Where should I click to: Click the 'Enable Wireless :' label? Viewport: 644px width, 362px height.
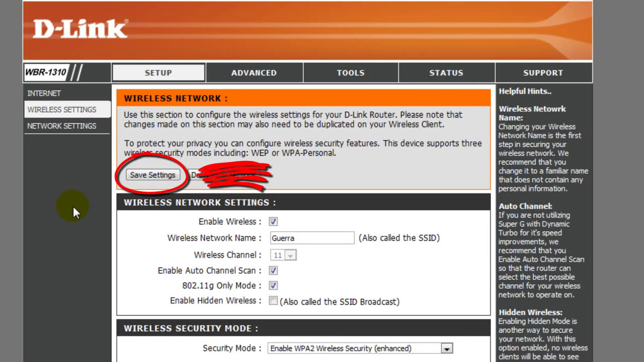(230, 222)
